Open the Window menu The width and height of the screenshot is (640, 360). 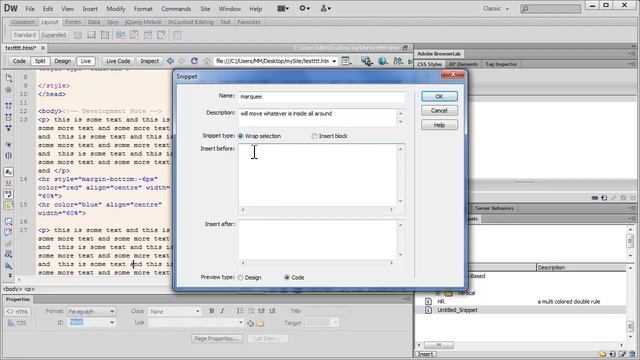click(x=229, y=9)
